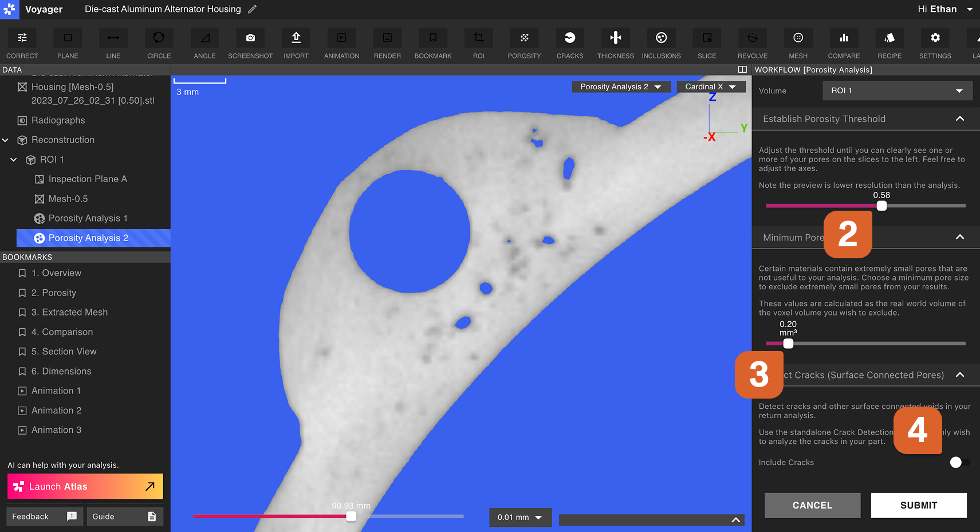The image size is (980, 532).
Task: Take a screenshot with Screenshot tool
Action: (x=250, y=38)
